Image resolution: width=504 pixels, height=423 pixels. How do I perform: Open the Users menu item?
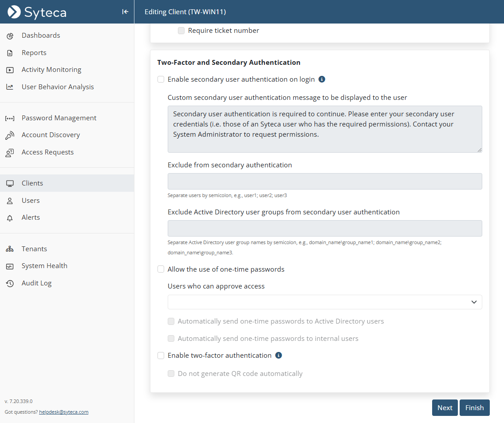coord(31,201)
